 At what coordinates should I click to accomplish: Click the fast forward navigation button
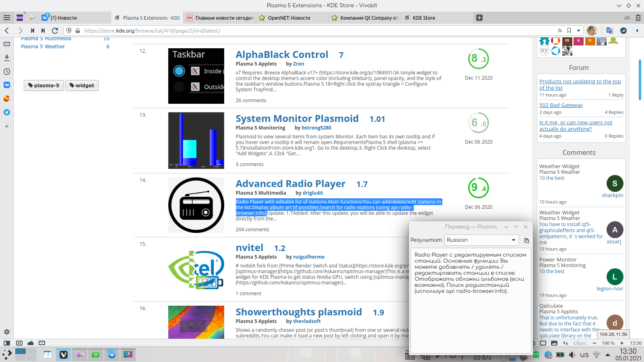coord(43,31)
